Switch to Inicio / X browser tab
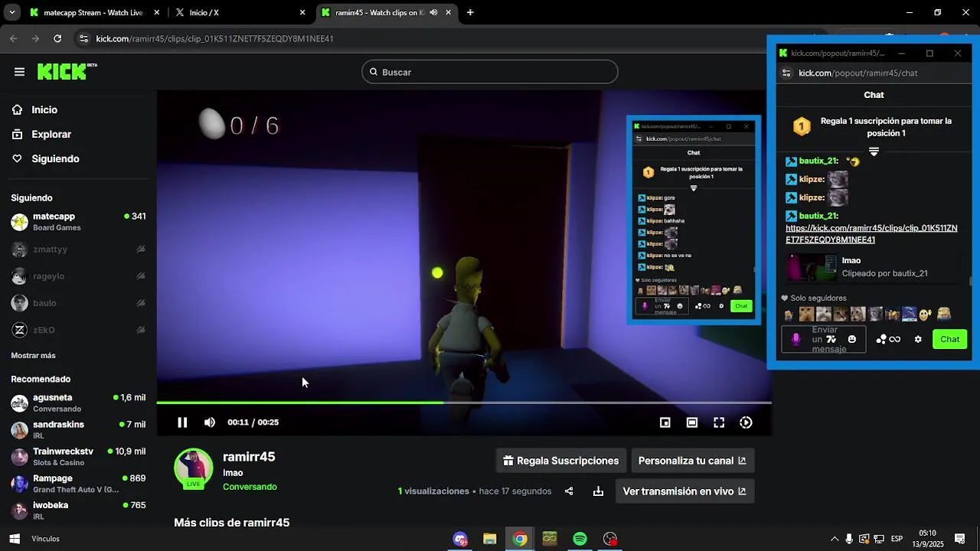 240,12
